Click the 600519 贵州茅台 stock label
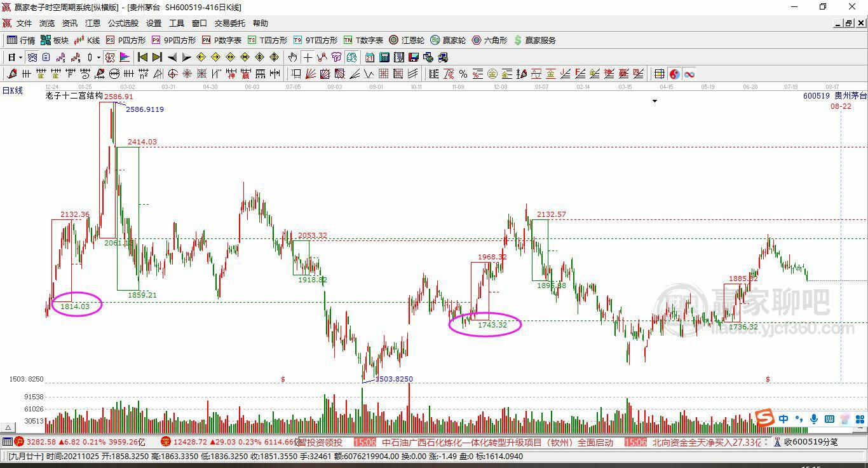Viewport: 868px width, 468px height. pos(834,95)
